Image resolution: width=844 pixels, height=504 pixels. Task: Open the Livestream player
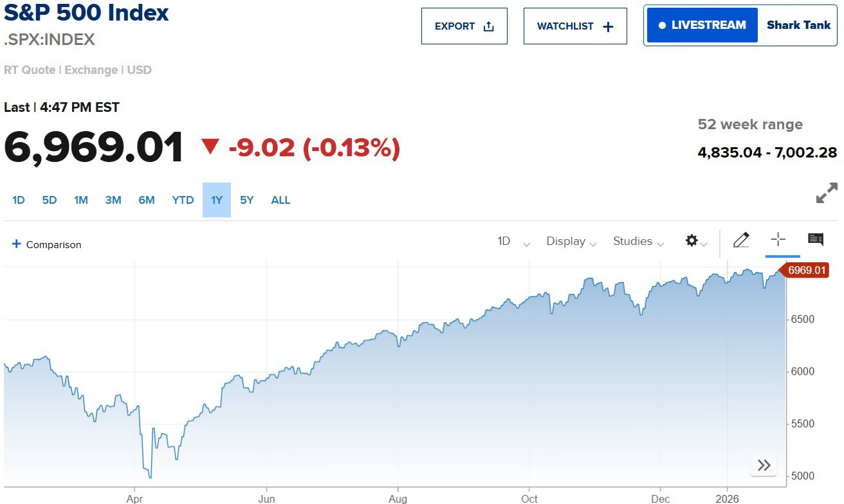click(702, 26)
